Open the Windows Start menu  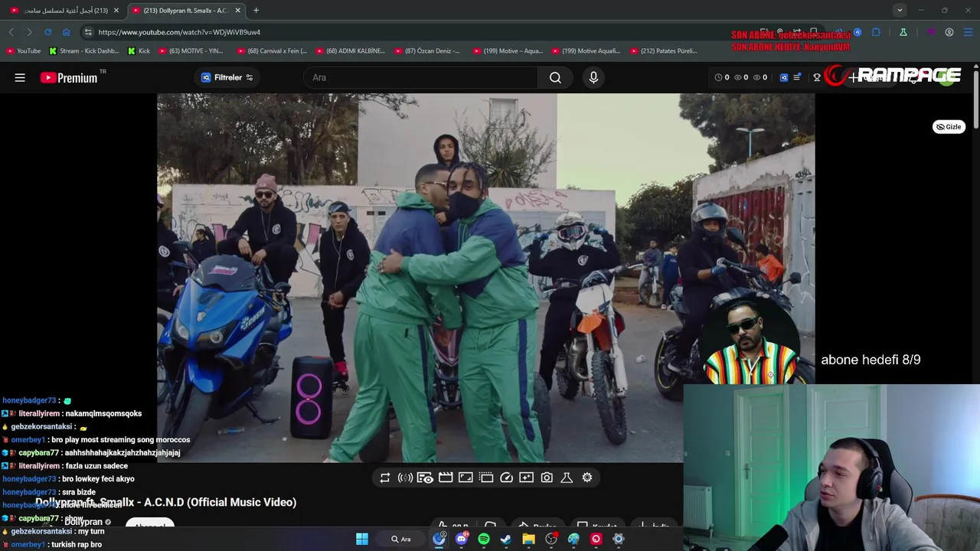362,539
